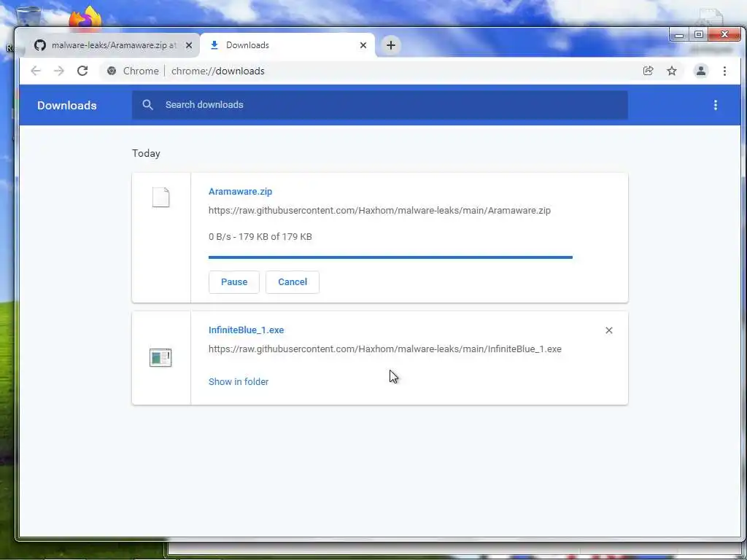Click the InfiniteBlue_1.exe application icon

coord(160,357)
